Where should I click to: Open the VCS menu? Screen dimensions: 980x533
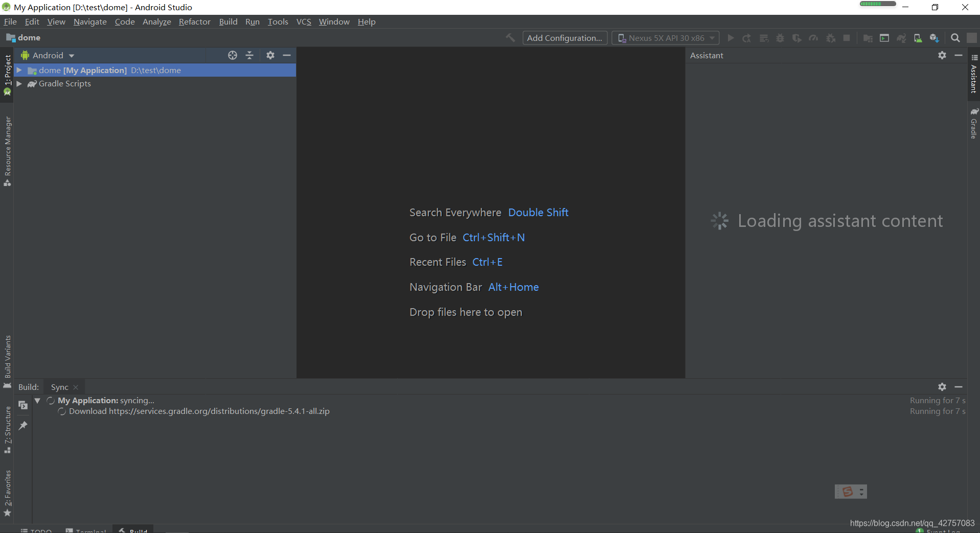coord(304,21)
